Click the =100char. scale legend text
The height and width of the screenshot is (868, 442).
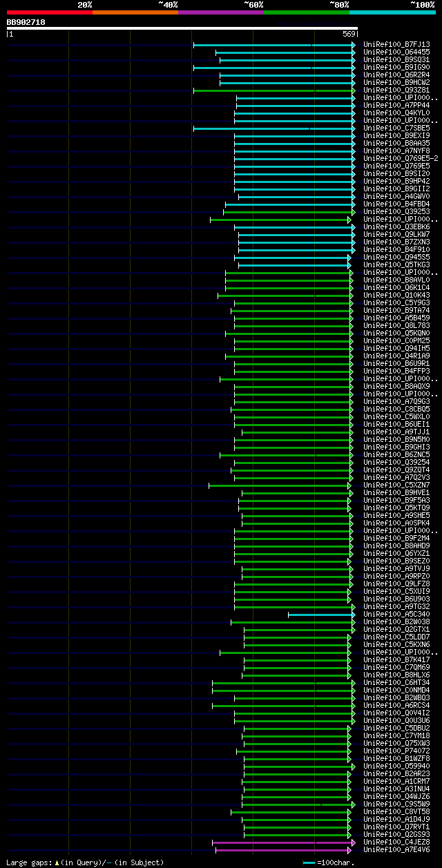[336, 862]
